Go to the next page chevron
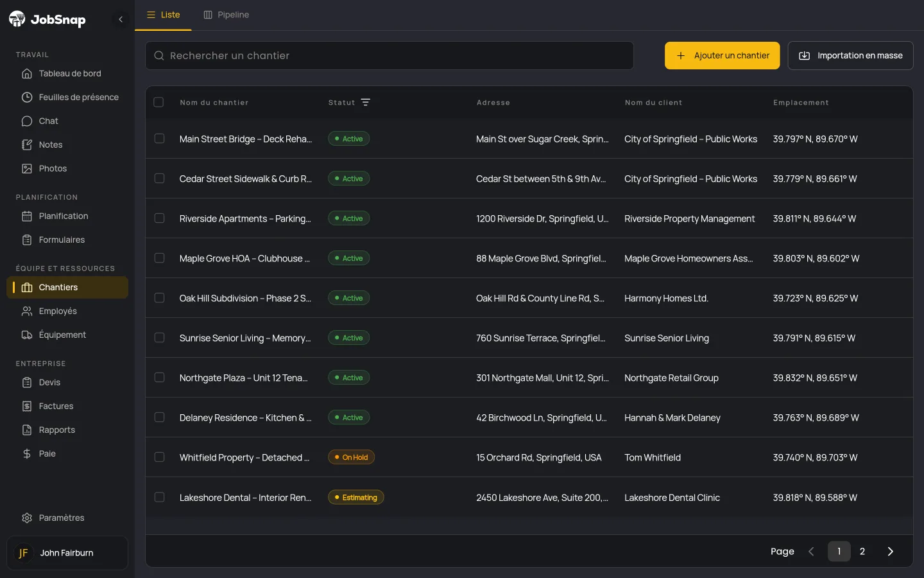924x578 pixels. [890, 552]
